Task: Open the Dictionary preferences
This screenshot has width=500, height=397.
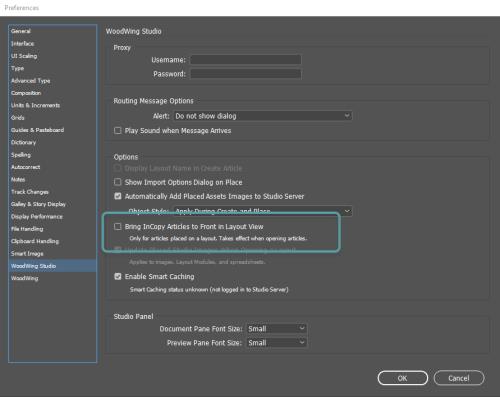Action: pos(23,142)
